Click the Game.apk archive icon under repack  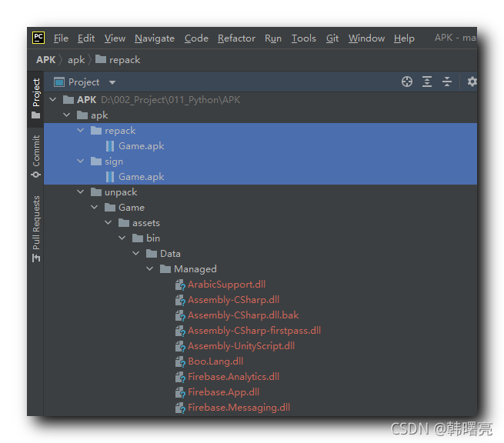click(110, 146)
